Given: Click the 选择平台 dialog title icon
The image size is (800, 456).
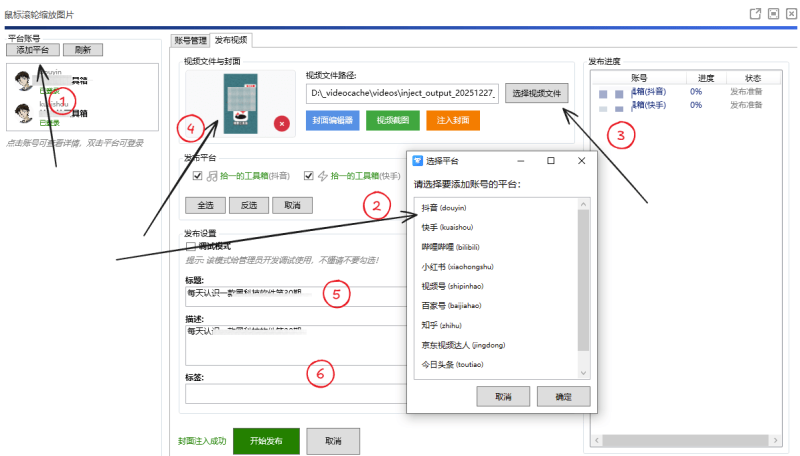Looking at the screenshot, I should [417, 161].
